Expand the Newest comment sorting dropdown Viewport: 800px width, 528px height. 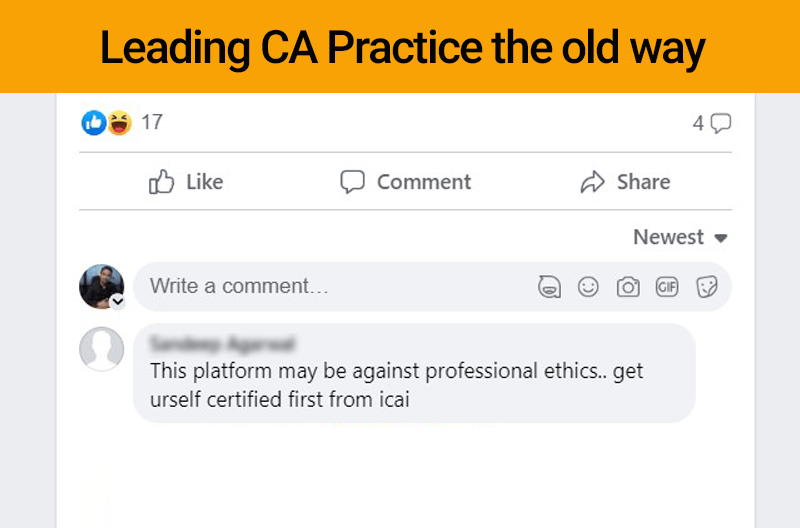pyautogui.click(x=680, y=237)
